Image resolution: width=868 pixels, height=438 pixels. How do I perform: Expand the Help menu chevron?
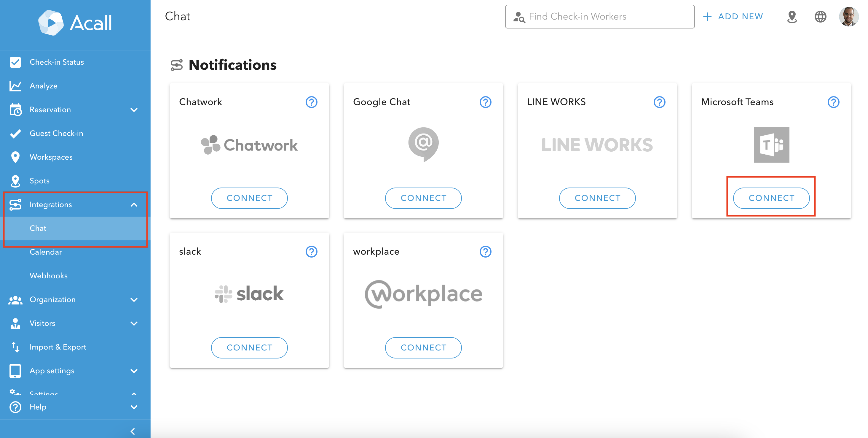coord(134,407)
